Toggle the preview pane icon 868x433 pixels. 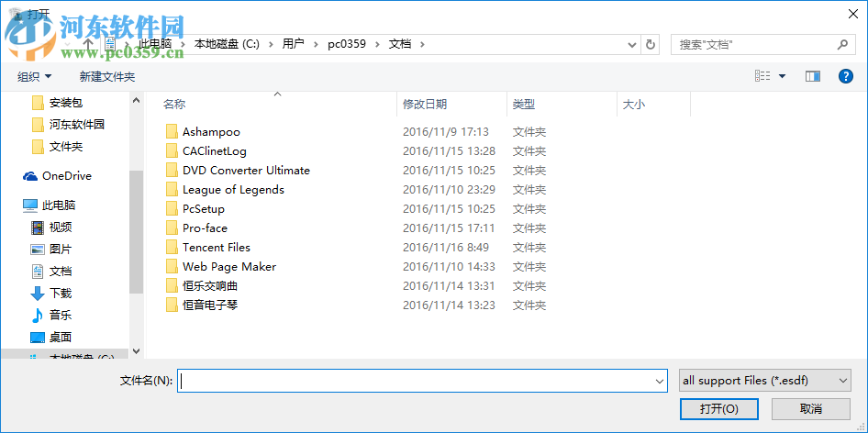pos(813,76)
